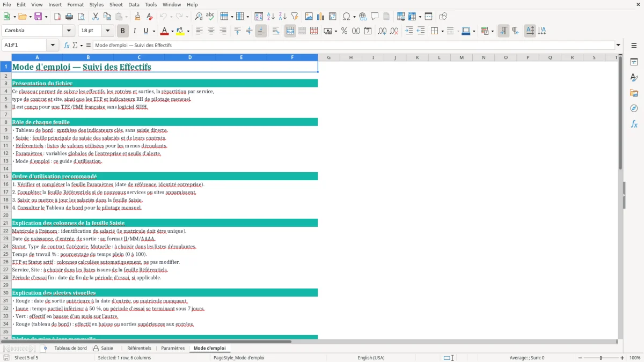The height and width of the screenshot is (362, 644).
Task: Click the 100% zoom level
Action: point(635,358)
